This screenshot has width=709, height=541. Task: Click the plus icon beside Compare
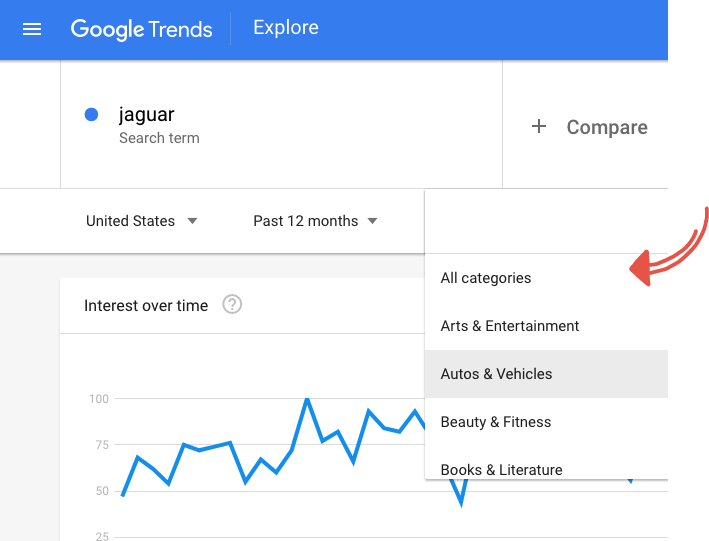point(539,127)
